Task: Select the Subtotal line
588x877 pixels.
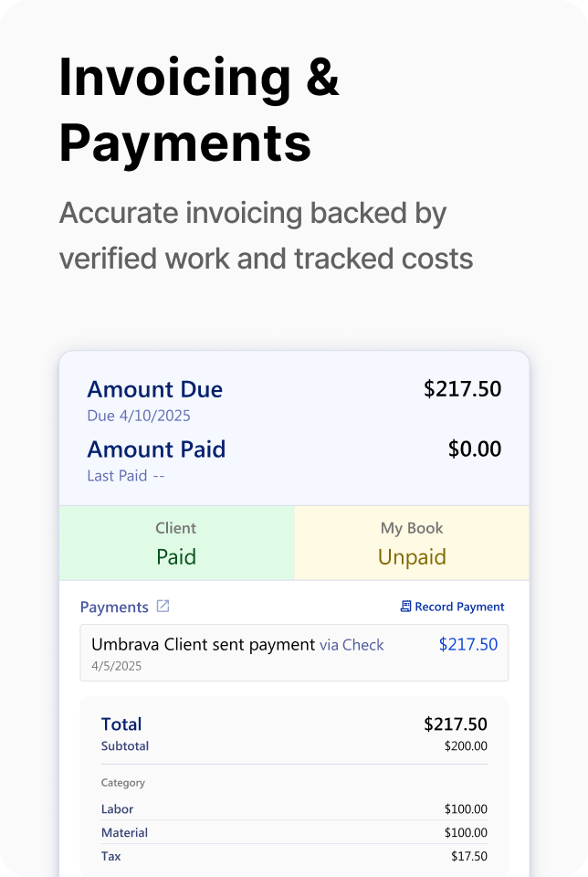Action: point(125,746)
